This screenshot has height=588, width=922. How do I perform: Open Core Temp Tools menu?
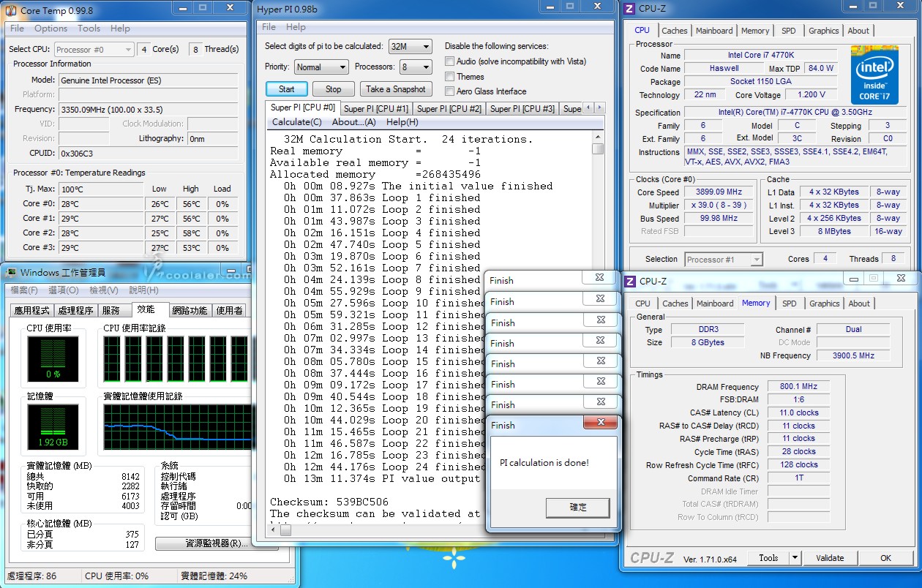coord(89,29)
